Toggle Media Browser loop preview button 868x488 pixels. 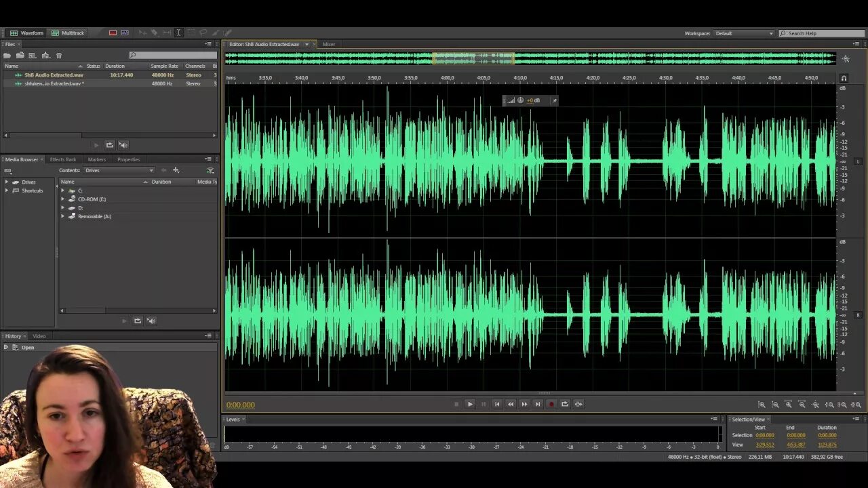138,321
